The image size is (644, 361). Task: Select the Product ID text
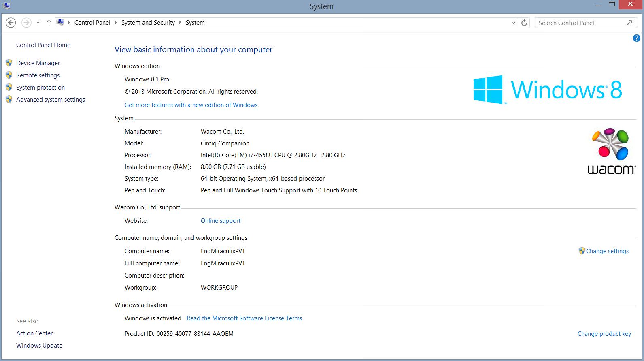pos(179,334)
